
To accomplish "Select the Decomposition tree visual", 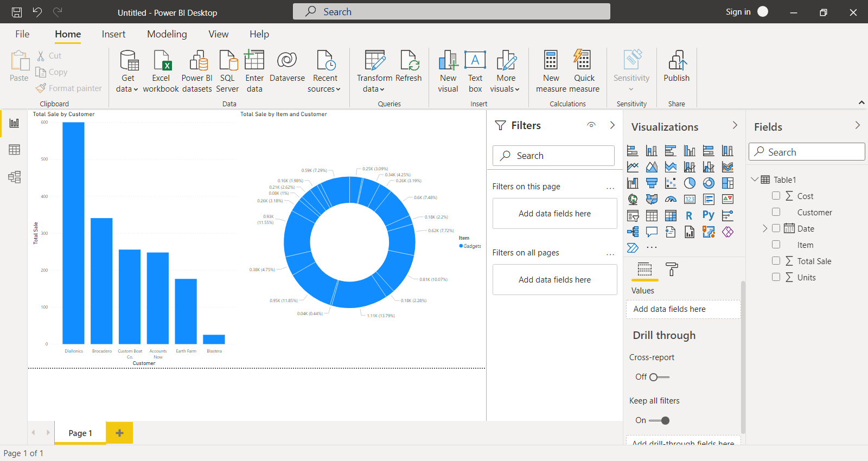I will tap(633, 232).
